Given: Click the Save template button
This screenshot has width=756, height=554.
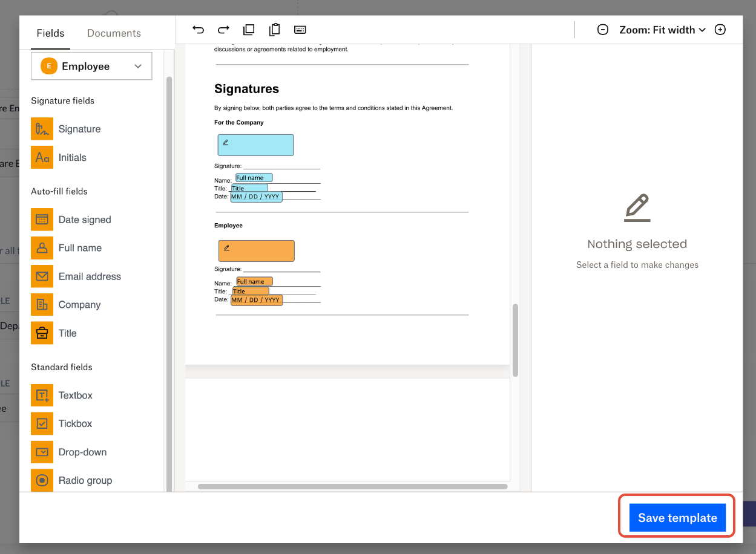Looking at the screenshot, I should [677, 518].
